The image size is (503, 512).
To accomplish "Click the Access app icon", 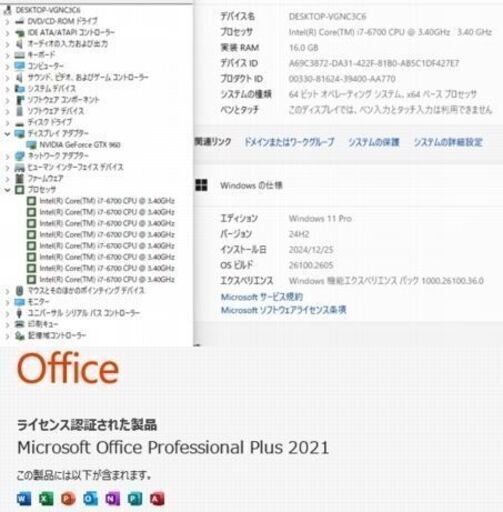I will pos(157,498).
